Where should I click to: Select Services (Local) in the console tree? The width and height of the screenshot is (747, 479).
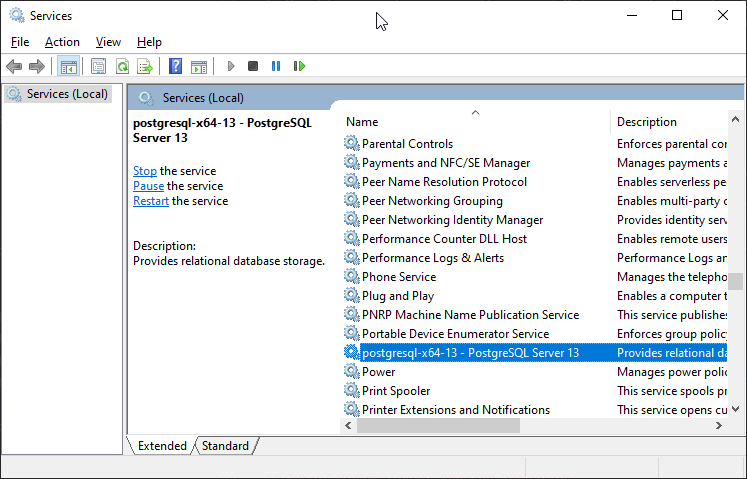67,94
